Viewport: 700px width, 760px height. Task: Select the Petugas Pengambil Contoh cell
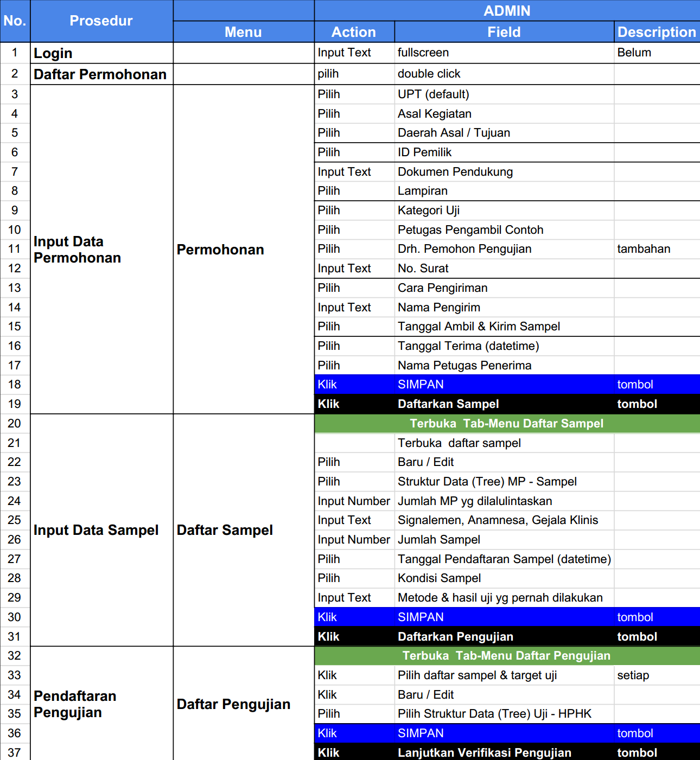coord(504,230)
